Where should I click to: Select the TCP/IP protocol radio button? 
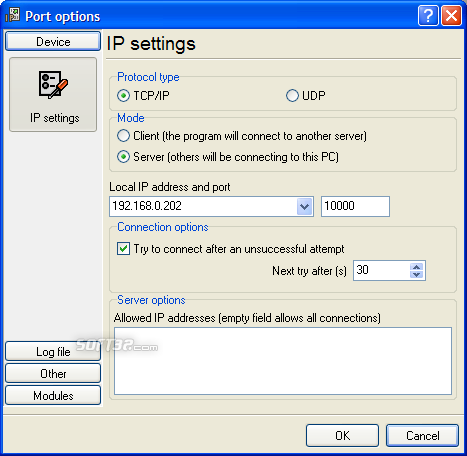click(123, 96)
